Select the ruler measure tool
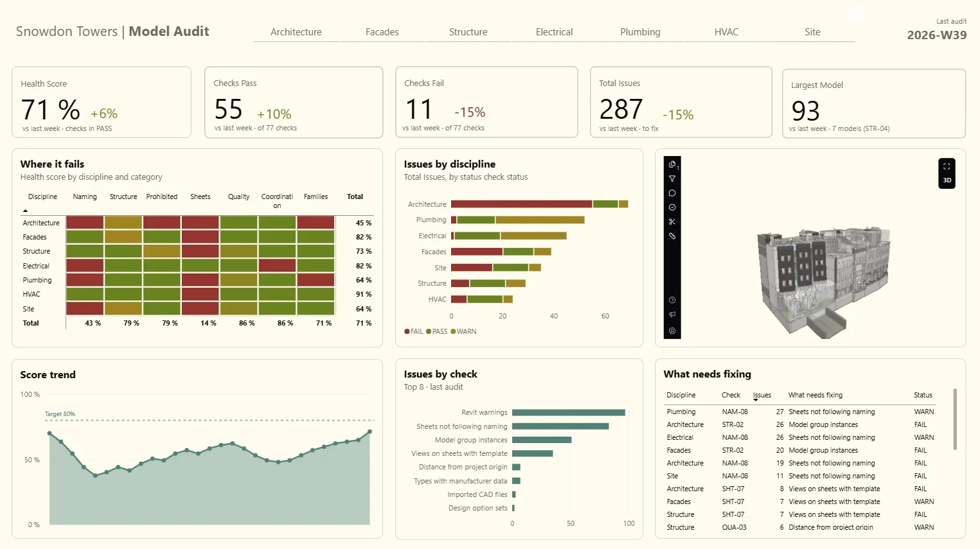 [672, 236]
